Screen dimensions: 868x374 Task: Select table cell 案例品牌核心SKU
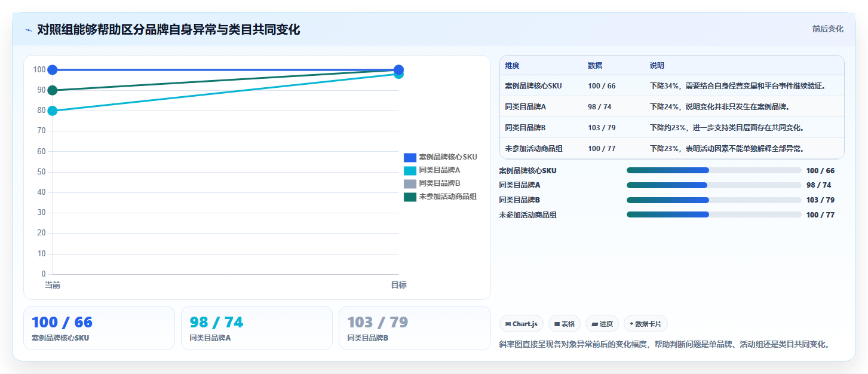(533, 86)
